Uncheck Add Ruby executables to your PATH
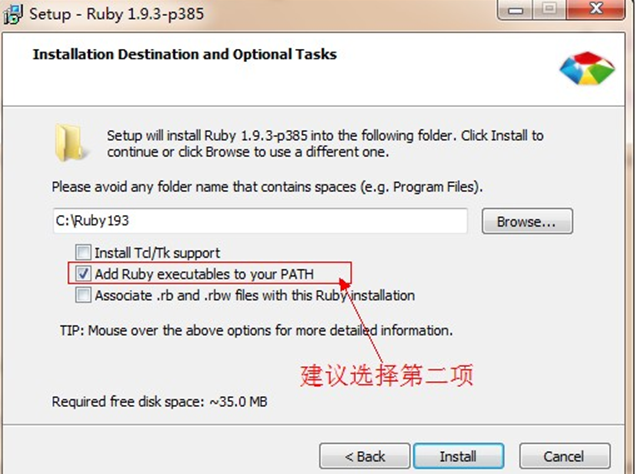635x474 pixels. click(x=83, y=272)
